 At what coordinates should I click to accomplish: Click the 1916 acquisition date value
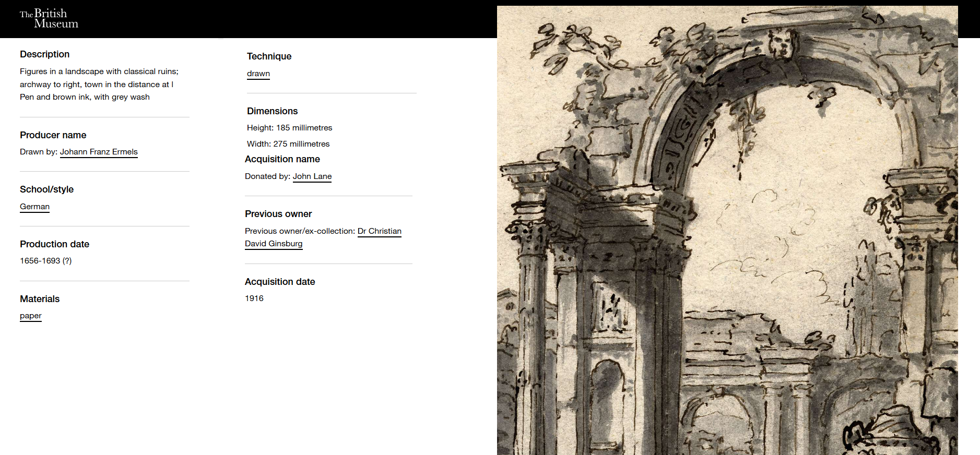[254, 298]
